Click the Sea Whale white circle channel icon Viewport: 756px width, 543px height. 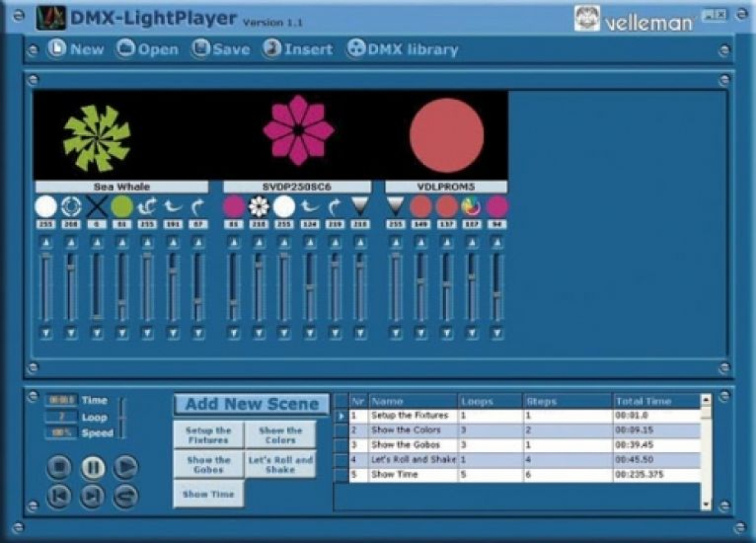pos(46,207)
